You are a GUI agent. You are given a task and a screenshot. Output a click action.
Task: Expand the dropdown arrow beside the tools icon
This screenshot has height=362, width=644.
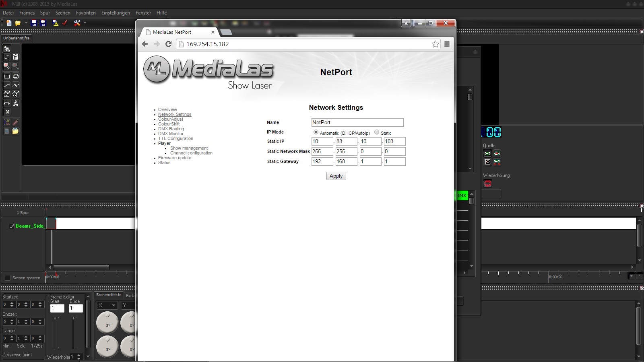(x=85, y=23)
